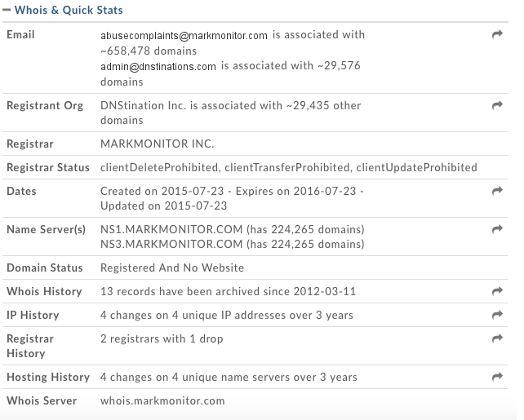Click the abusecomplaints@markmonitor.com email address
The width and height of the screenshot is (524, 420).
click(x=184, y=36)
